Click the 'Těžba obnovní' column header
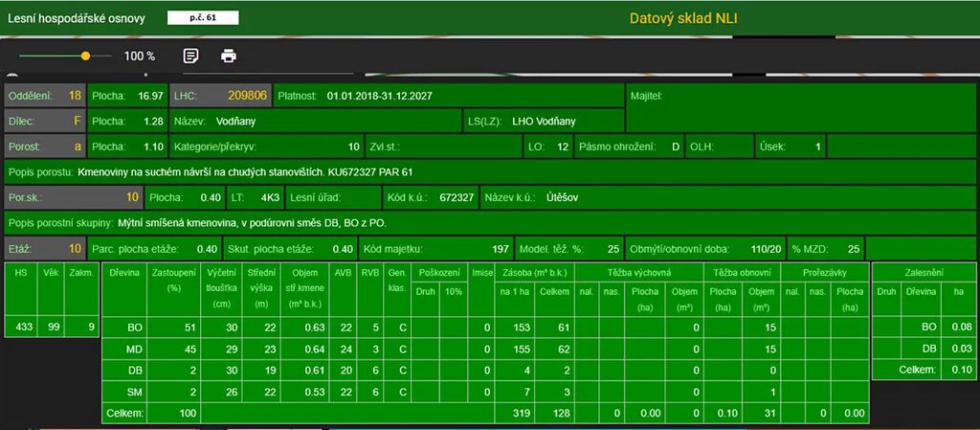 (x=743, y=273)
